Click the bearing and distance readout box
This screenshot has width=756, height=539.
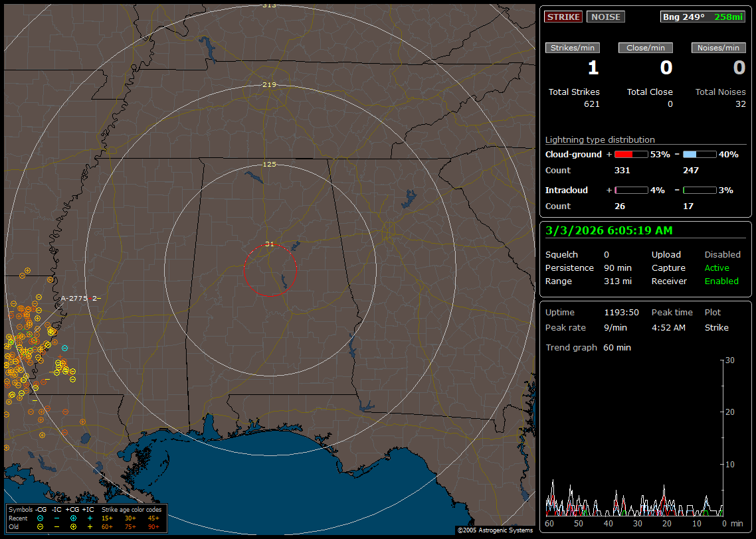702,17
